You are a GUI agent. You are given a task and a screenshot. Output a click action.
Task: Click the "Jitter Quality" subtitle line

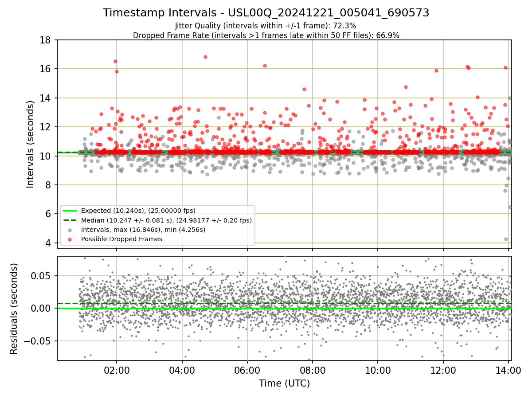[x=266, y=26]
